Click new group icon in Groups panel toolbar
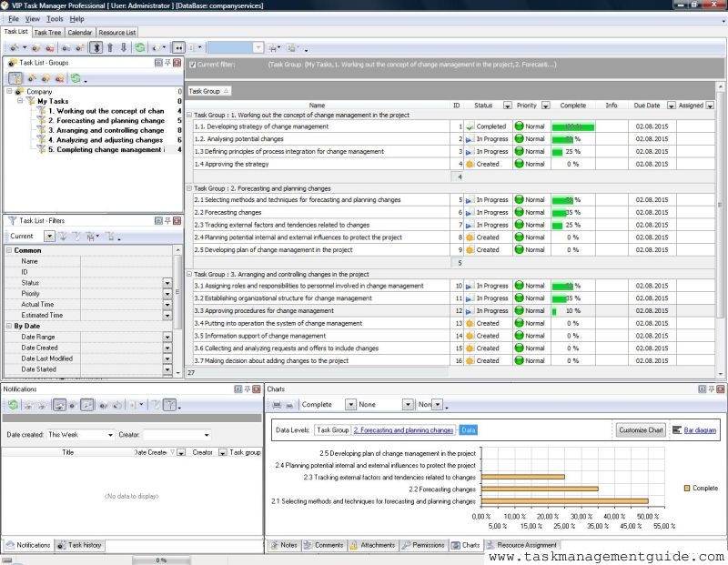Screen dimensions: 728x565 32,78
